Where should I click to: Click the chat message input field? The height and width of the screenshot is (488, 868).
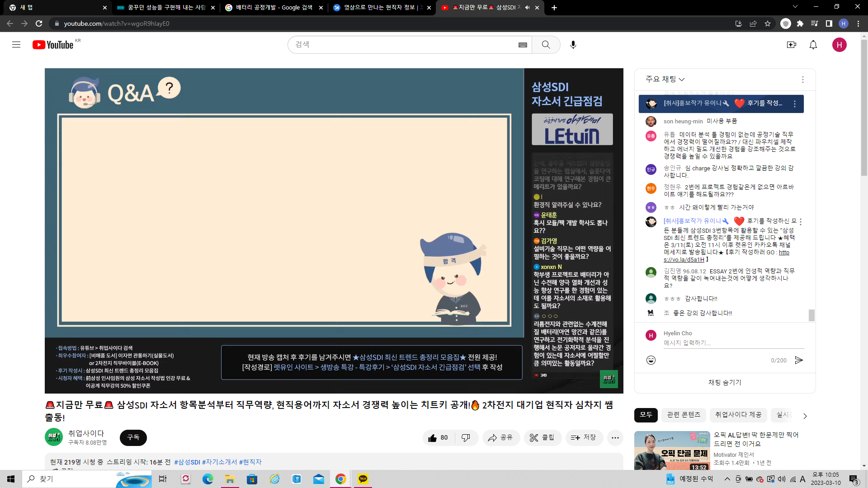[734, 343]
